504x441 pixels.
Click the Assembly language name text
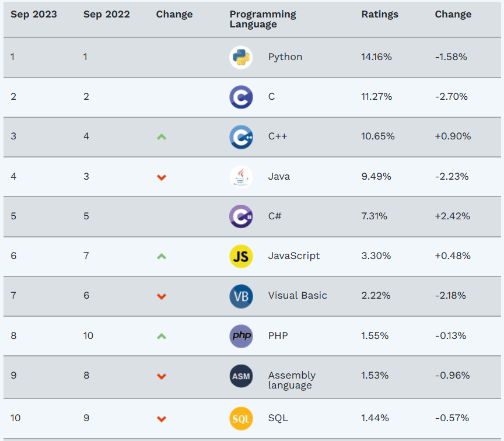(292, 380)
